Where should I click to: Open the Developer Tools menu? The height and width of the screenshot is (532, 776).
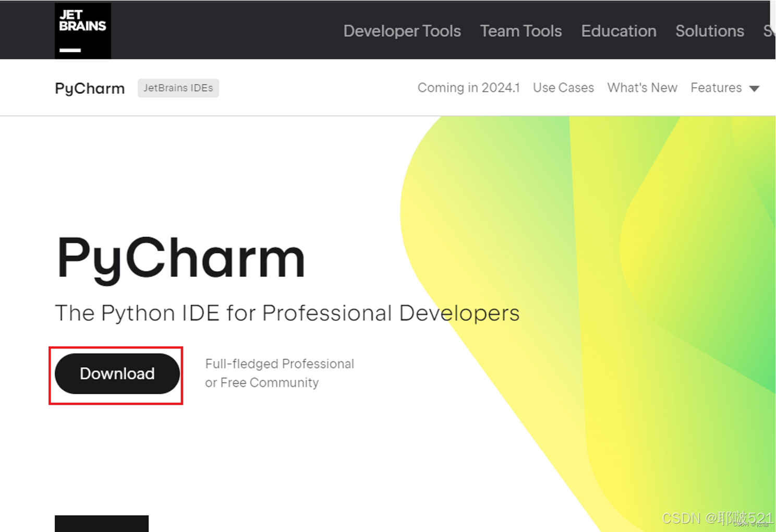402,31
